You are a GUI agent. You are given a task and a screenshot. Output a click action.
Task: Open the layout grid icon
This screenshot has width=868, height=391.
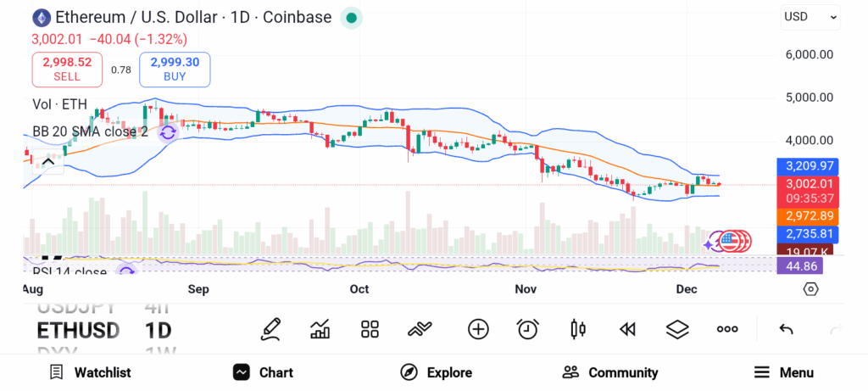pyautogui.click(x=370, y=329)
